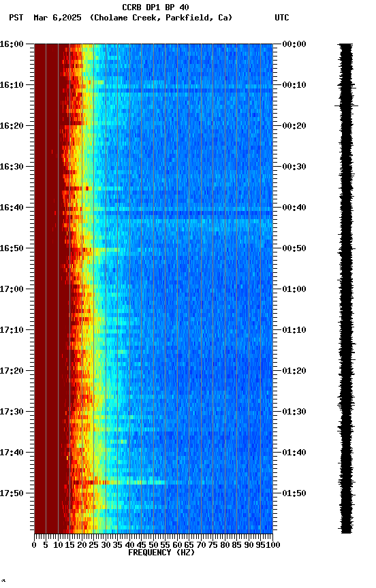Click the 10 Hz frequency tick label
376x588 pixels.
click(58, 545)
